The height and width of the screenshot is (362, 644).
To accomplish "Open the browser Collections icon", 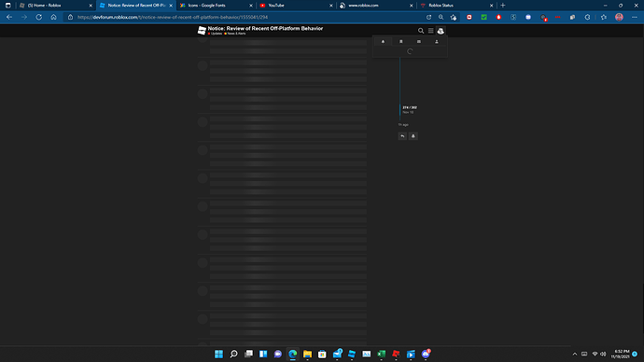I will (572, 17).
